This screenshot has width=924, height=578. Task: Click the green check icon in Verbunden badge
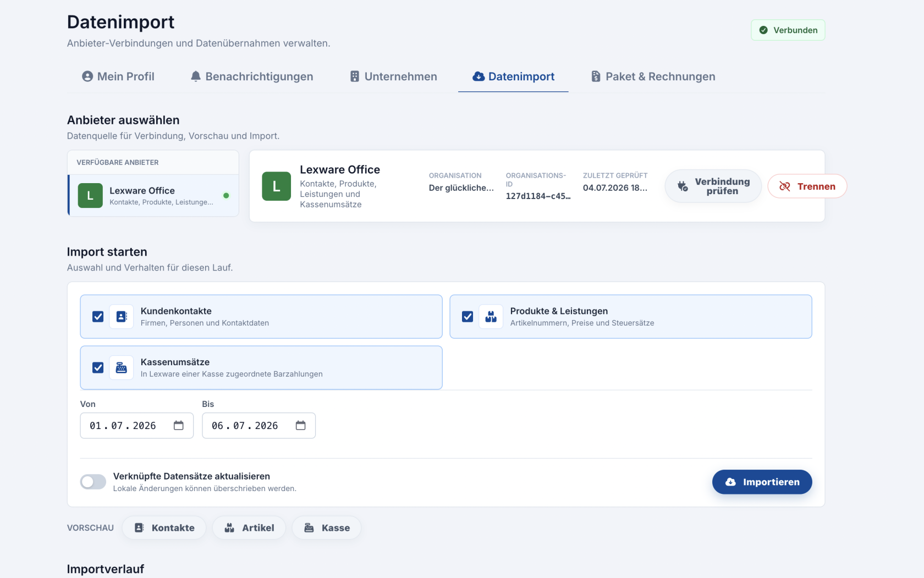(763, 30)
